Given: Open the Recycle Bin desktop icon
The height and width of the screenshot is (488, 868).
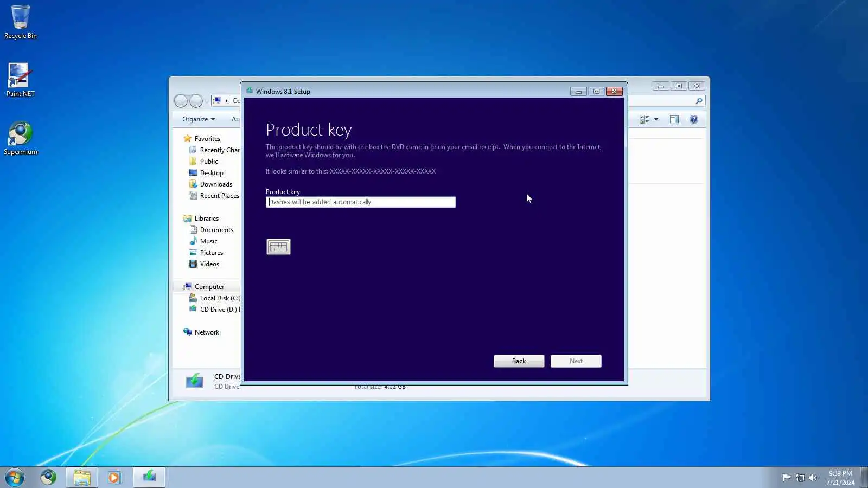Looking at the screenshot, I should click(21, 23).
